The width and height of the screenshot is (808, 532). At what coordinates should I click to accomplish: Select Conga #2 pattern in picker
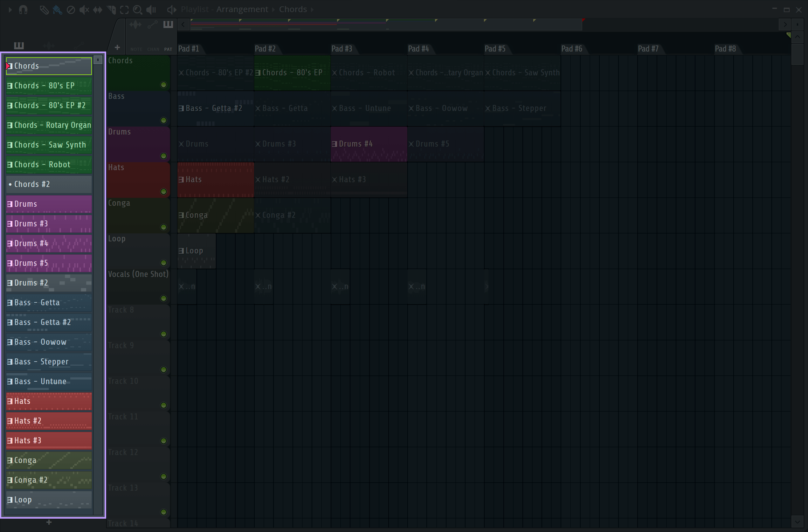[x=49, y=480]
